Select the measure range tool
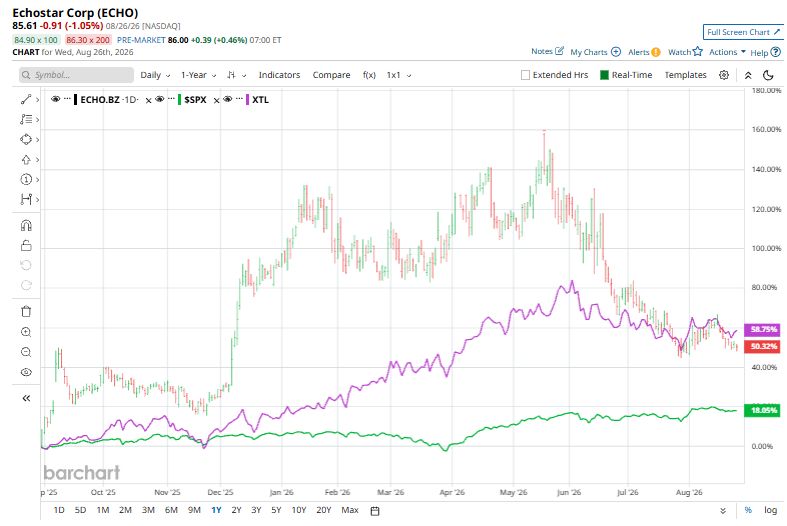The height and width of the screenshot is (526, 787). [x=26, y=199]
